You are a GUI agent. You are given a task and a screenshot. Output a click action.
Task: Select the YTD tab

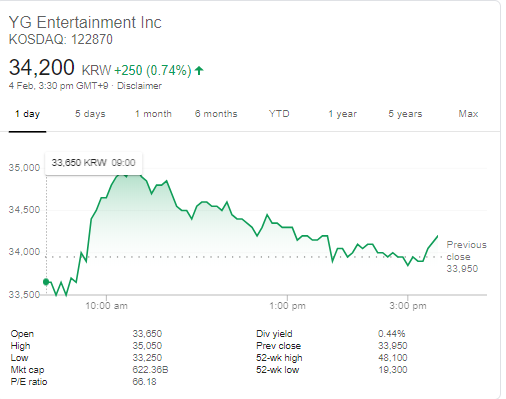pyautogui.click(x=279, y=114)
